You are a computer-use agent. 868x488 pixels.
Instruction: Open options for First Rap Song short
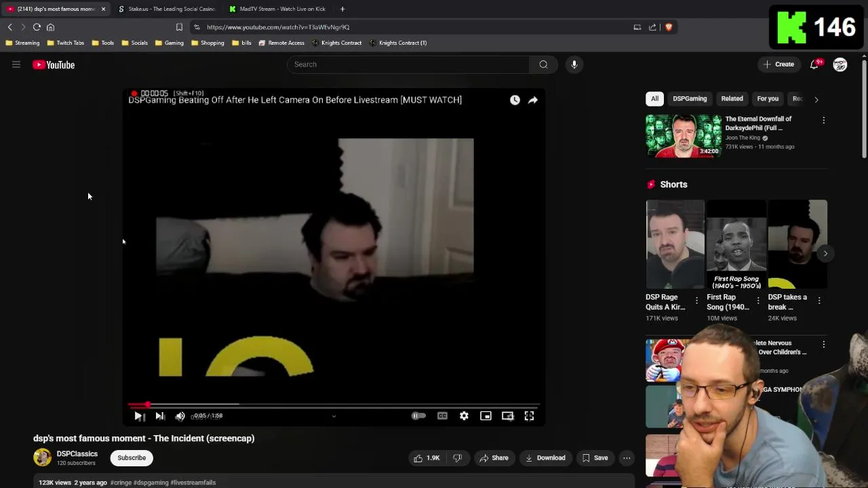pyautogui.click(x=757, y=300)
